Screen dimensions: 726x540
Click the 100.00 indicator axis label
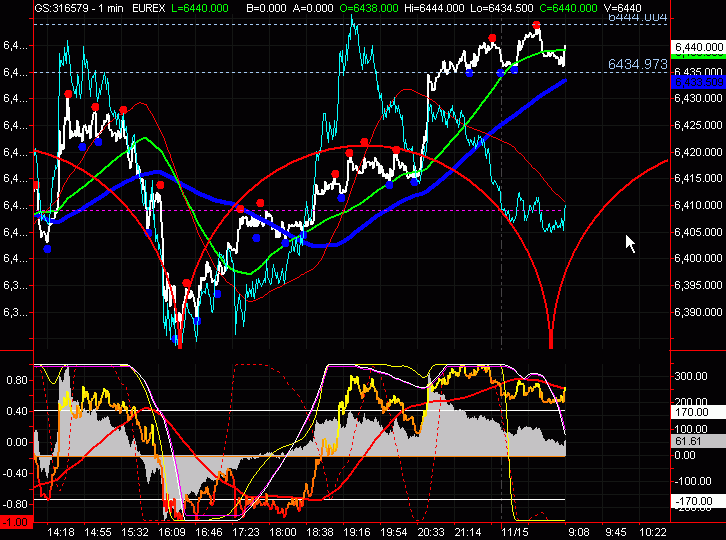691,429
